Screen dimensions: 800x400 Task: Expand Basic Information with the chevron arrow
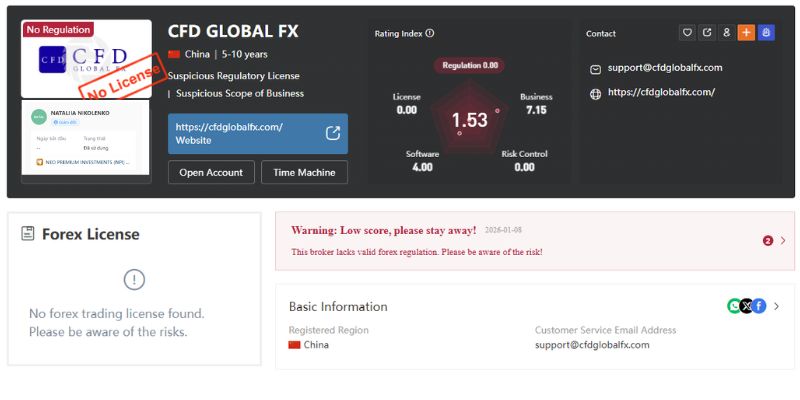777,306
